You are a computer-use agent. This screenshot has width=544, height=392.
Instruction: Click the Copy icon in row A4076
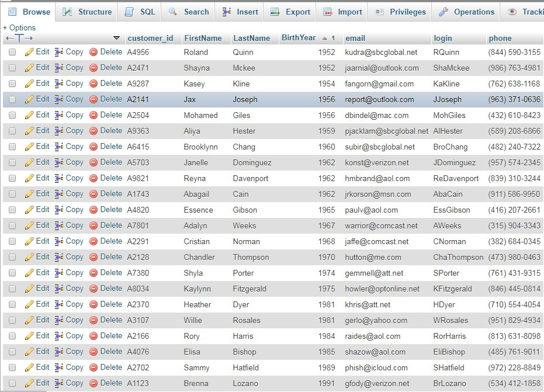[x=58, y=352]
